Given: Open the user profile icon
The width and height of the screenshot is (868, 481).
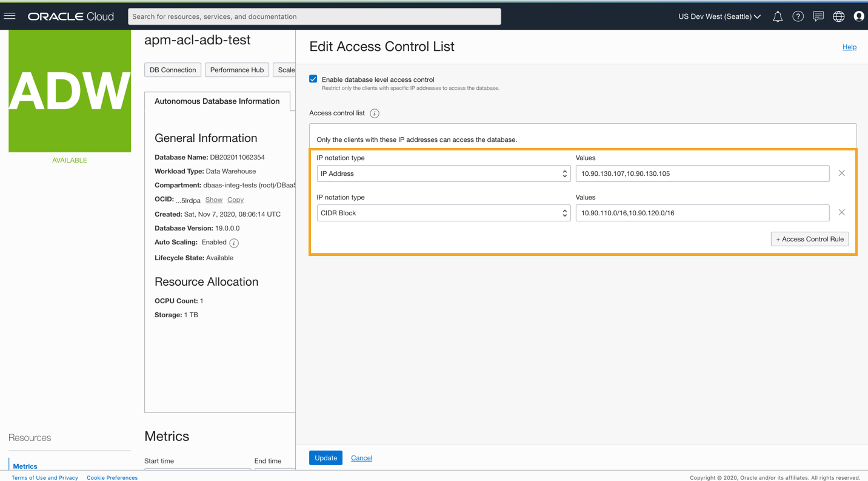Looking at the screenshot, I should pos(859,17).
